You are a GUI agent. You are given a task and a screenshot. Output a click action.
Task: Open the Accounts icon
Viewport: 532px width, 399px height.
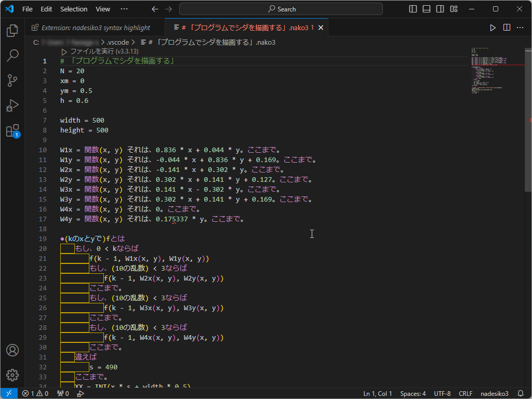(x=12, y=350)
